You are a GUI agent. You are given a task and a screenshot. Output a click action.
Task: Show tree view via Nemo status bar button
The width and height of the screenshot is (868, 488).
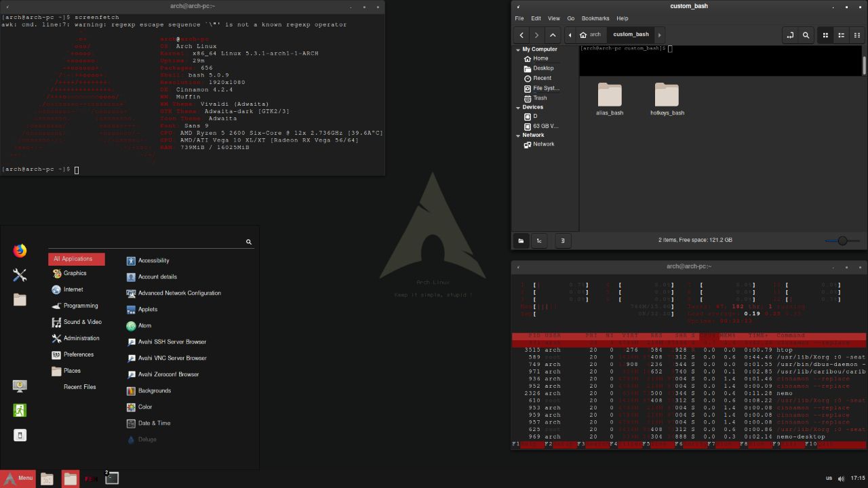tap(539, 240)
